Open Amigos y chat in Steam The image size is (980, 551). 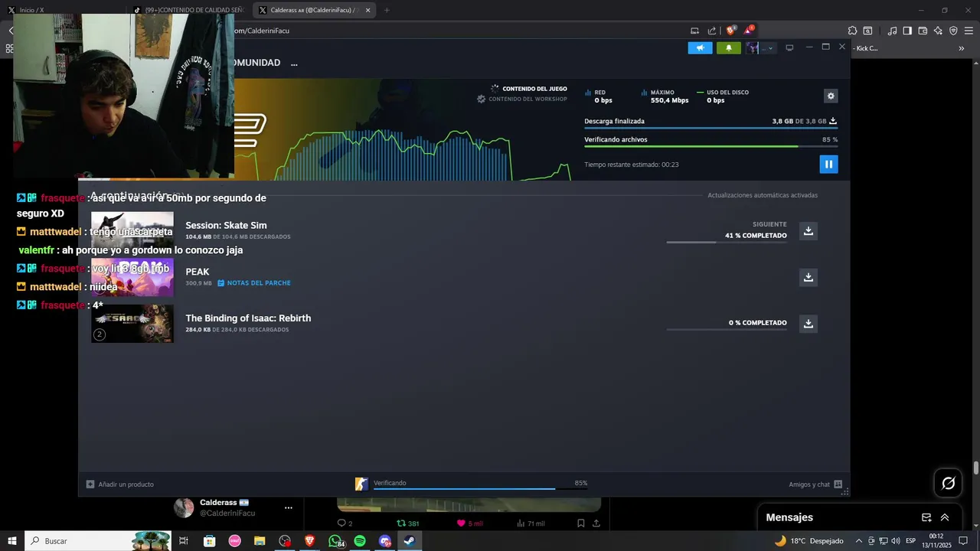pyautogui.click(x=815, y=484)
